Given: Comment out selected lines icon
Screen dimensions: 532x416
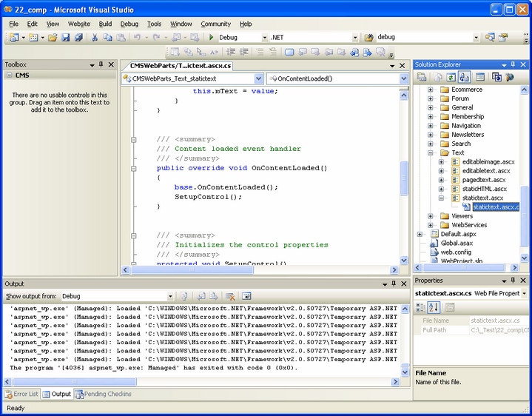Looking at the screenshot, I should pyautogui.click(x=260, y=52).
